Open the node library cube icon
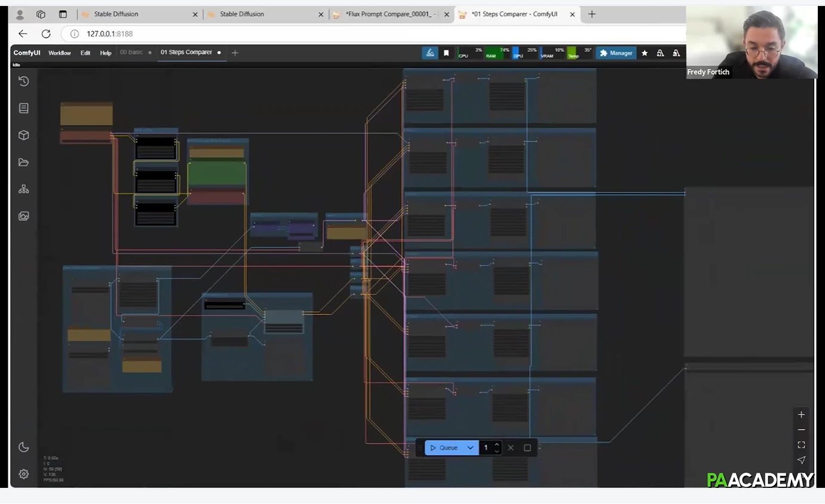 pyautogui.click(x=24, y=135)
